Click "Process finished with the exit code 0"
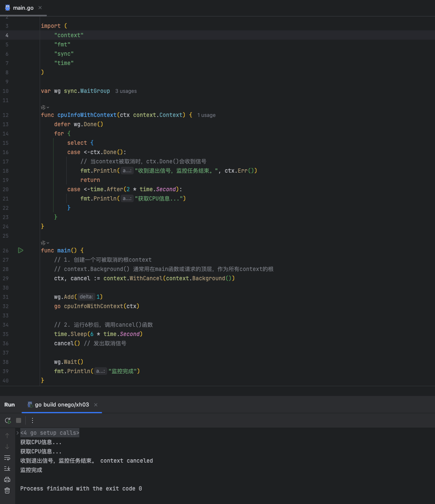This screenshot has width=435, height=504. click(81, 488)
